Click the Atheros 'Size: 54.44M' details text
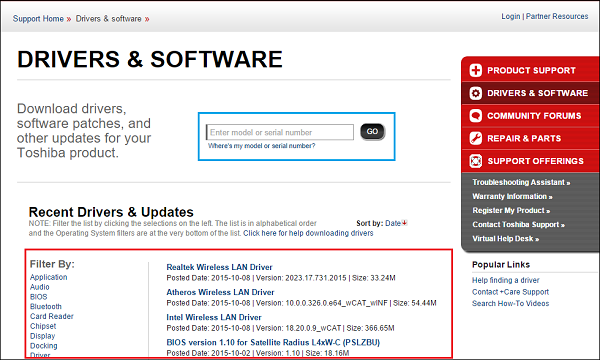600x360 pixels. coord(415,303)
